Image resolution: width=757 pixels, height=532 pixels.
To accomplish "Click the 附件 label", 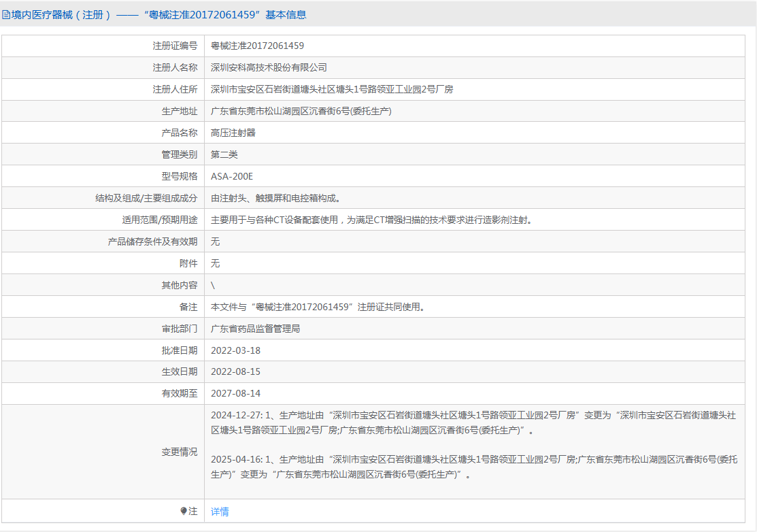I will [188, 263].
